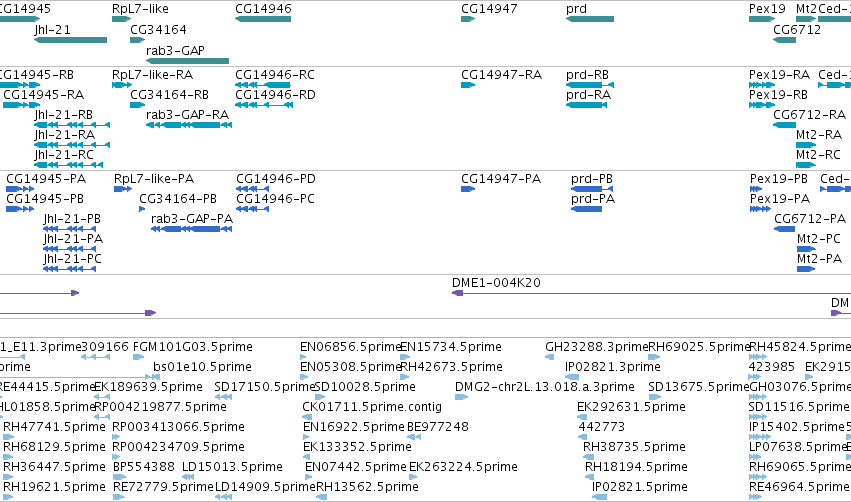
Task: Select transcript CG14946-RC
Action: point(263,85)
